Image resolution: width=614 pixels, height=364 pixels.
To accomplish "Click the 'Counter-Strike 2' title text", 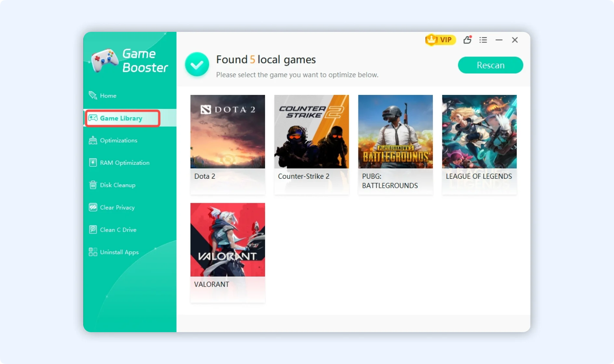I will pyautogui.click(x=303, y=176).
